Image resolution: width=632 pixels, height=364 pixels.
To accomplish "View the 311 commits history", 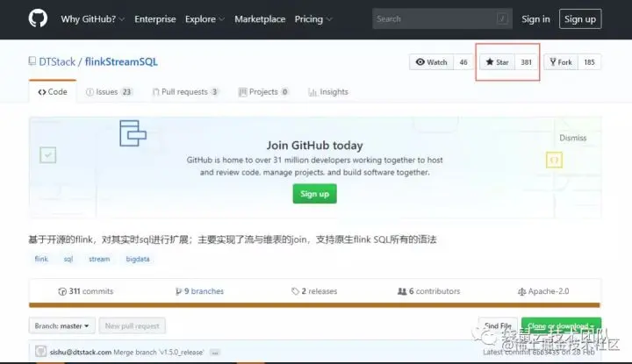I will 86,291.
